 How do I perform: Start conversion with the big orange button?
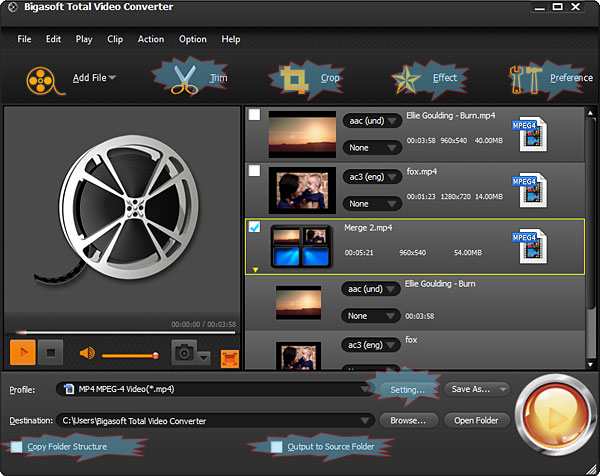(x=554, y=415)
